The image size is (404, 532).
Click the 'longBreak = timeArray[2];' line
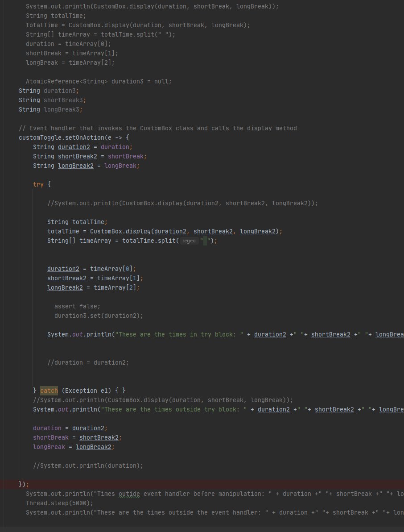point(70,63)
